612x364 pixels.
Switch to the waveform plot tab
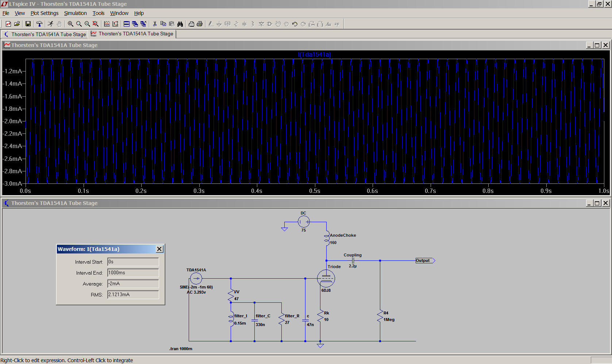(x=132, y=34)
